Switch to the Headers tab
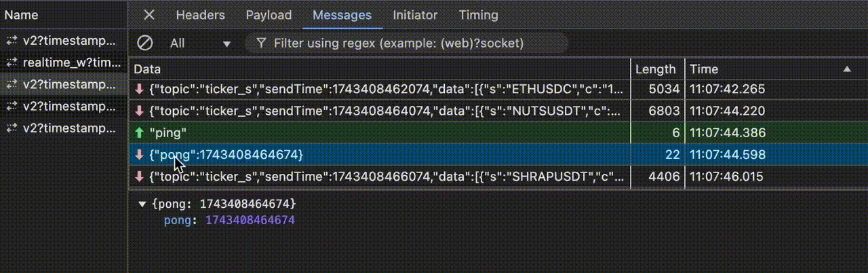Image resolution: width=868 pixels, height=273 pixels. (200, 15)
